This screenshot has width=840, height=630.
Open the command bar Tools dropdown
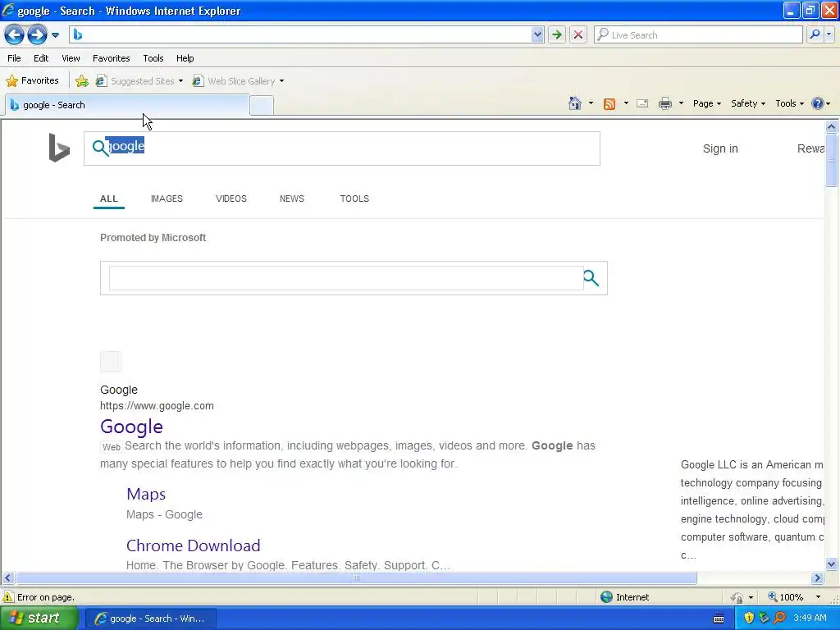point(790,103)
